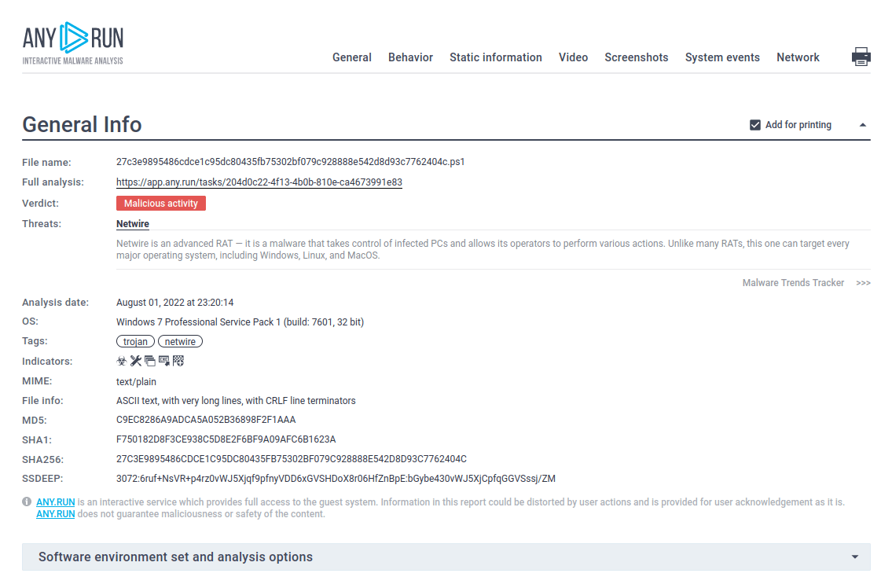Click the SSDEEP value starting 3072:
892x588 pixels.
pos(336,479)
